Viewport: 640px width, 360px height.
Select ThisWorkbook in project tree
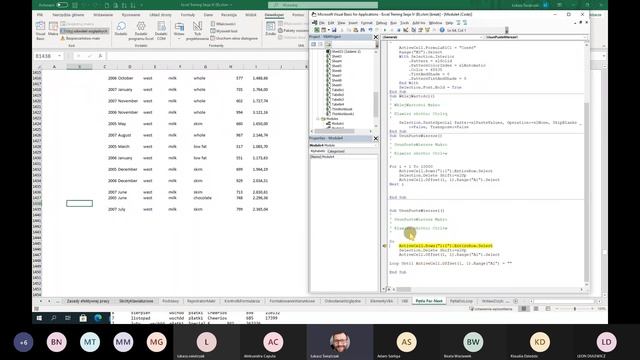click(342, 109)
